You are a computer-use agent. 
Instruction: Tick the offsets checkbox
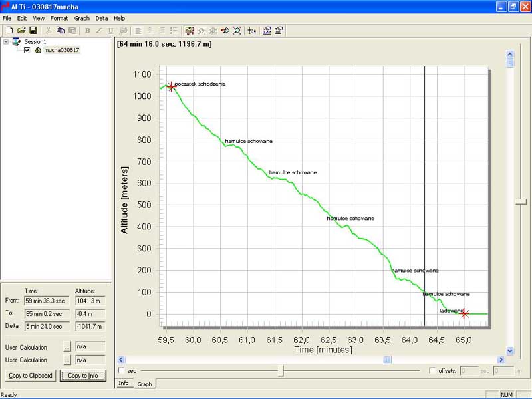pyautogui.click(x=432, y=370)
